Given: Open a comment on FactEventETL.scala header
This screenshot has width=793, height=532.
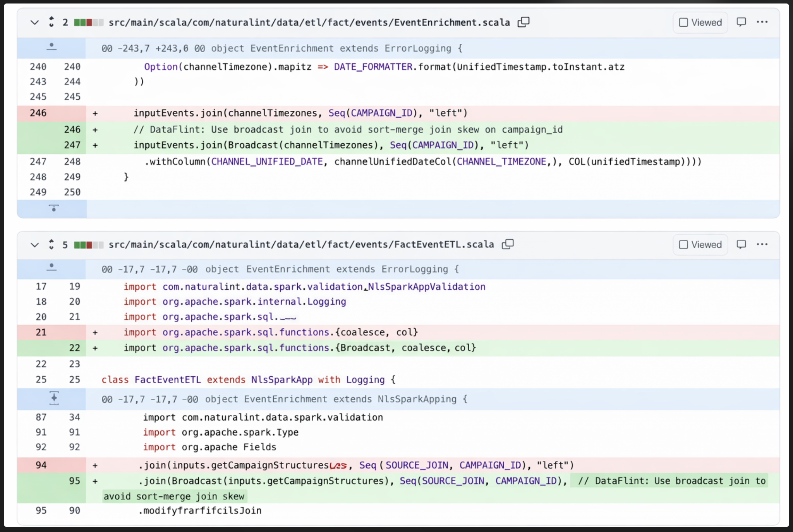Looking at the screenshot, I should coord(742,244).
